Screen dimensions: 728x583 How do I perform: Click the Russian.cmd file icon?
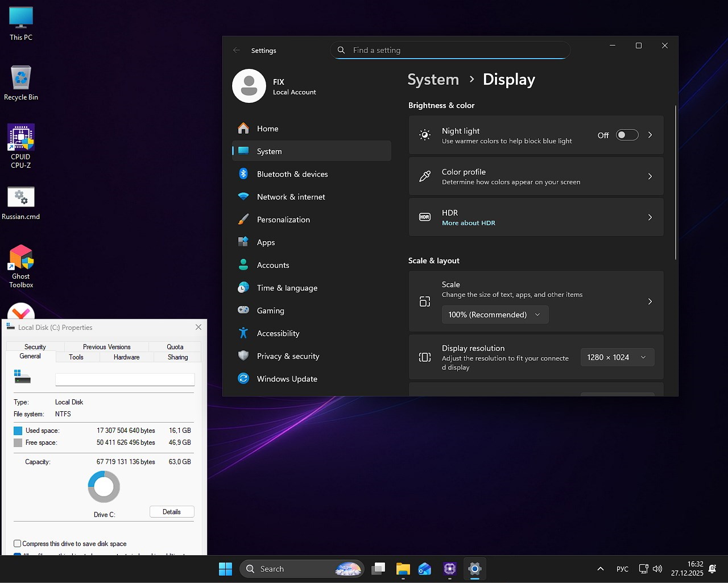tap(21, 198)
